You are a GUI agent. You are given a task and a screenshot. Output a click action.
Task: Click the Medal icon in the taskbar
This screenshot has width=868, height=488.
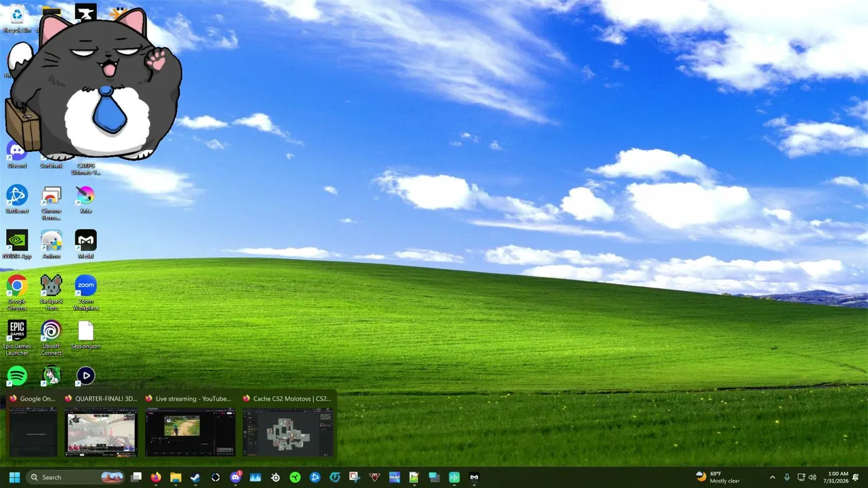coord(474,477)
